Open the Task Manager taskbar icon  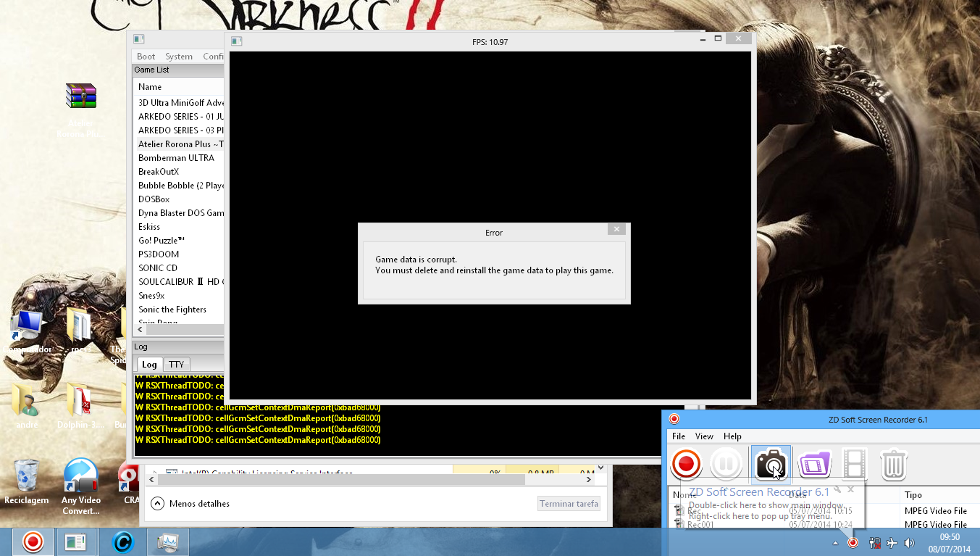(168, 542)
